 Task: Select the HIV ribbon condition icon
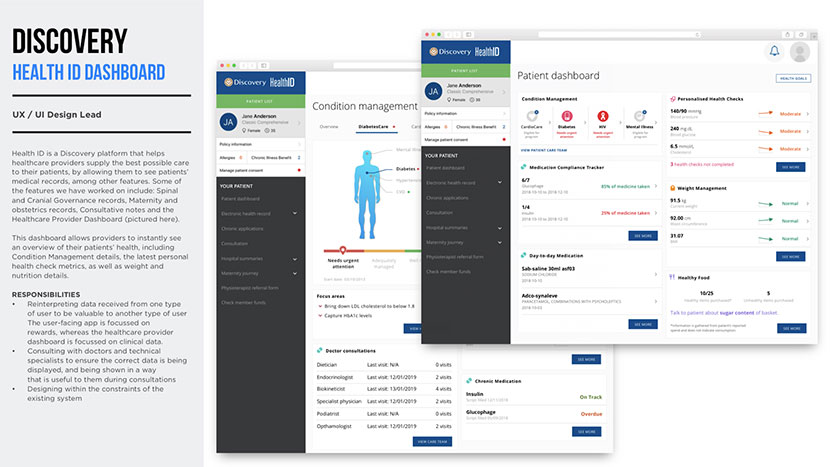[602, 116]
